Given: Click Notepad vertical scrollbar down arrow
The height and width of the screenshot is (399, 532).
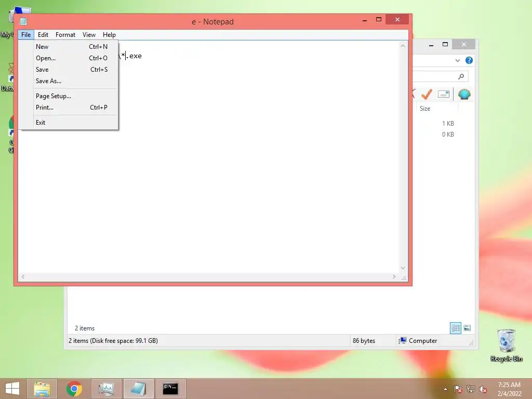Looking at the screenshot, I should 403,268.
